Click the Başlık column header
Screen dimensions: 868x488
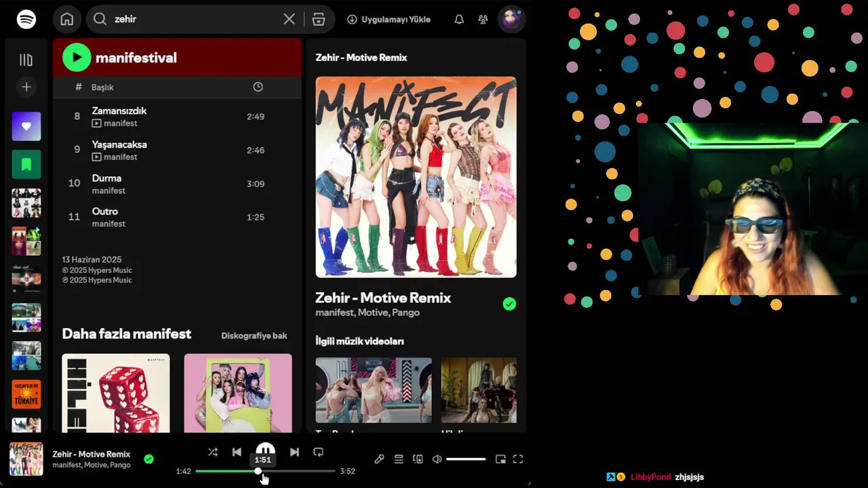pyautogui.click(x=102, y=87)
